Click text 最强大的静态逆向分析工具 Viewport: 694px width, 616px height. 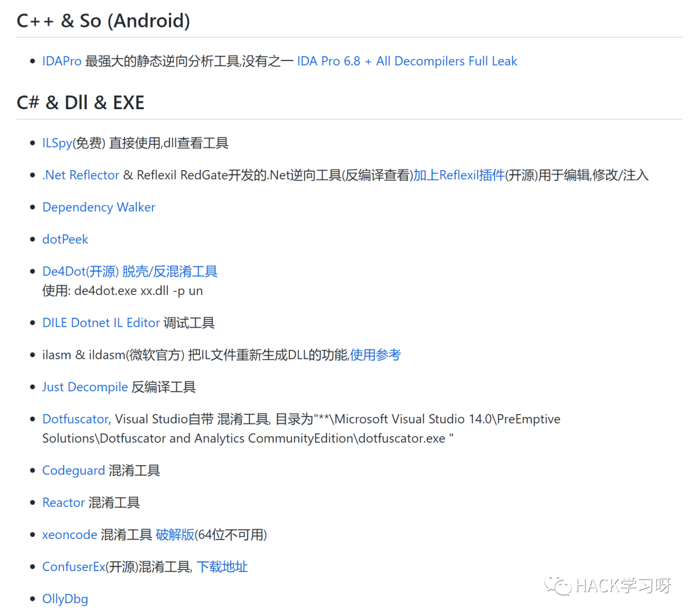click(162, 61)
